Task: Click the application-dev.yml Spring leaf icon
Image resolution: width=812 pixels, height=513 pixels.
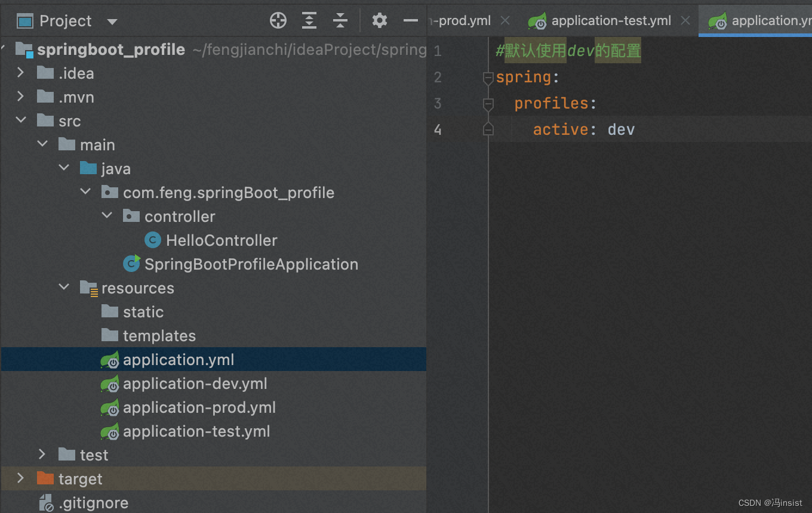Action: [110, 384]
